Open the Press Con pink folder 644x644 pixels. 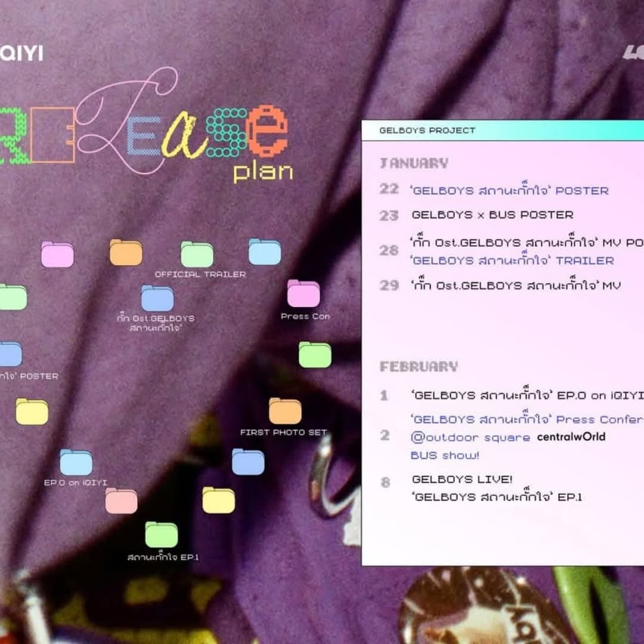(304, 293)
